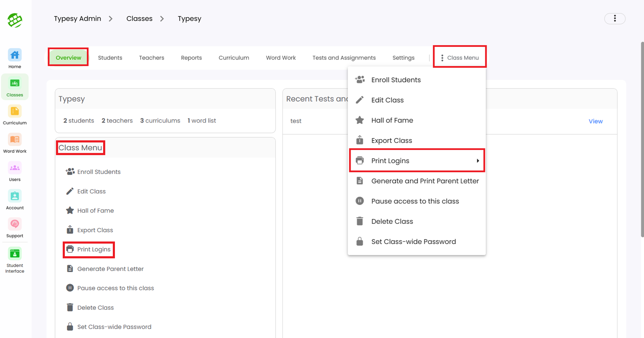Click the 1 word list count

click(202, 121)
